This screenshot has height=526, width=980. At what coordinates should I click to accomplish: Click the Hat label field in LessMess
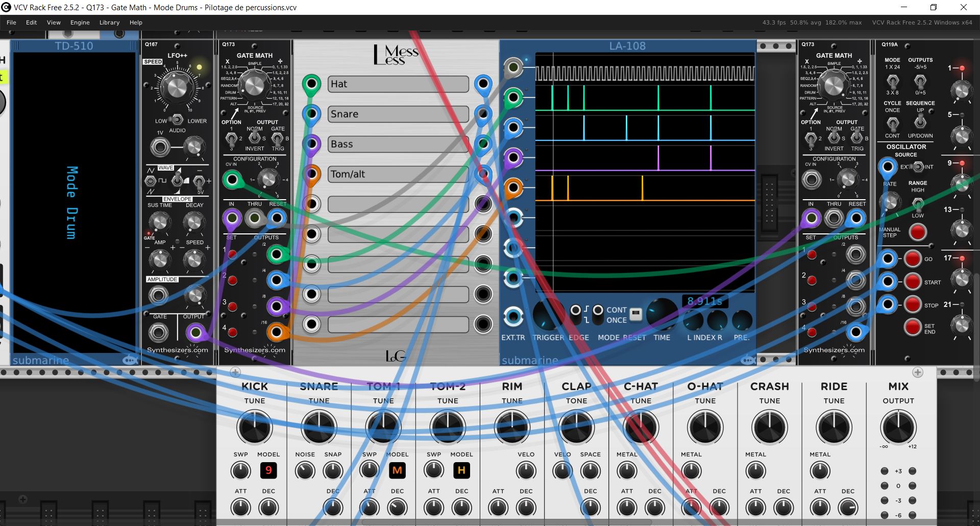coord(398,84)
